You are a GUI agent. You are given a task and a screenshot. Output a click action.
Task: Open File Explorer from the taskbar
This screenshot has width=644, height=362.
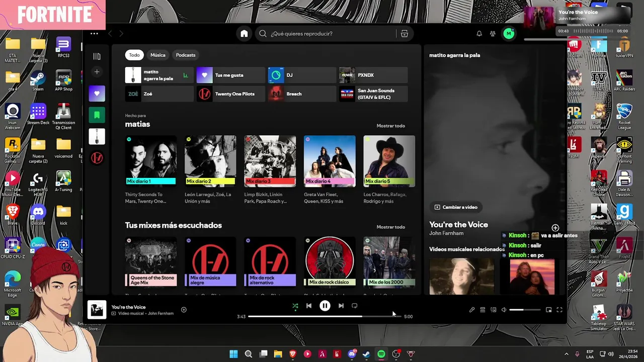[x=278, y=354]
